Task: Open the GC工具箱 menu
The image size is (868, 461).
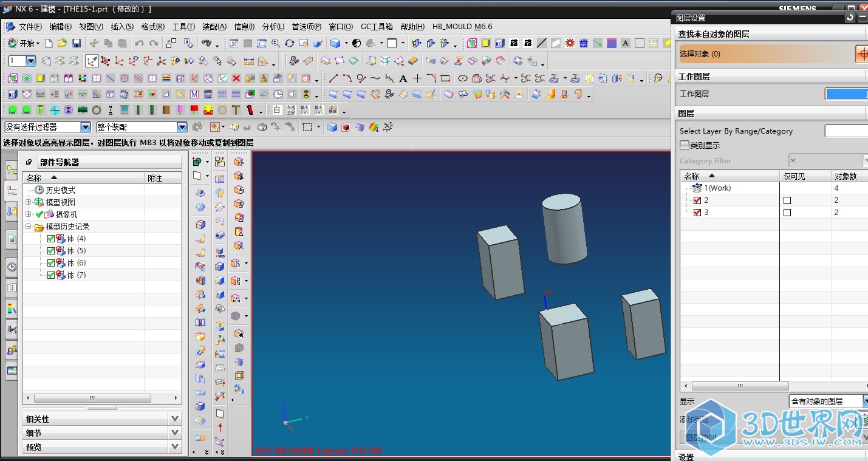Action: (377, 27)
